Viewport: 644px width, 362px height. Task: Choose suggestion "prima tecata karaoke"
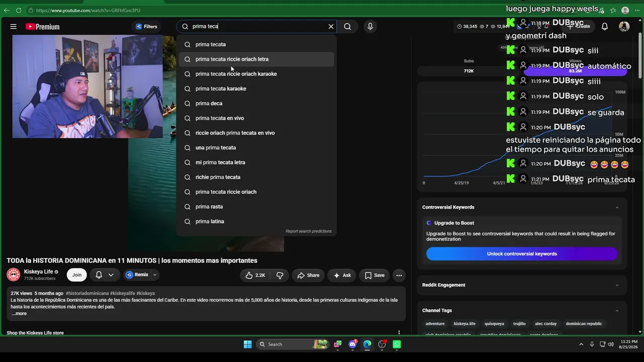257,88
